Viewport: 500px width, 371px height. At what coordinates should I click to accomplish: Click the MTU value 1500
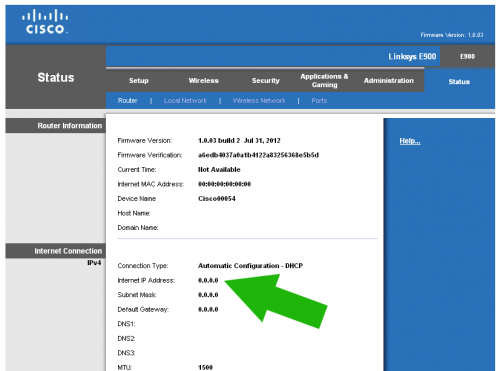tap(205, 368)
